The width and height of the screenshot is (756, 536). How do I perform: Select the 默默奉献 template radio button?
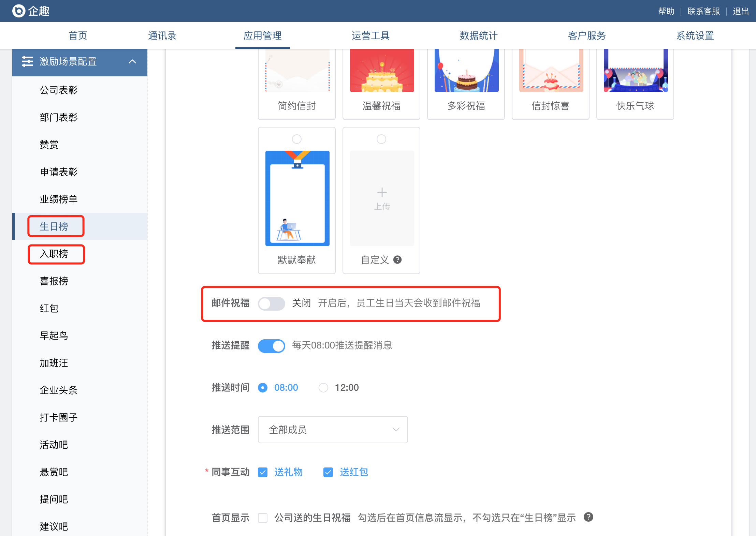(297, 139)
